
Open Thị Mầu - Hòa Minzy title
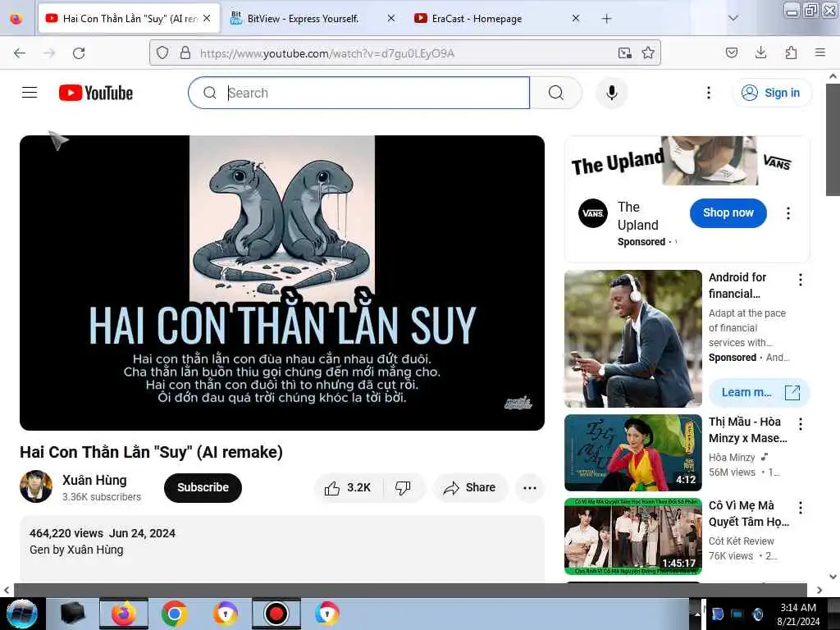click(x=748, y=430)
